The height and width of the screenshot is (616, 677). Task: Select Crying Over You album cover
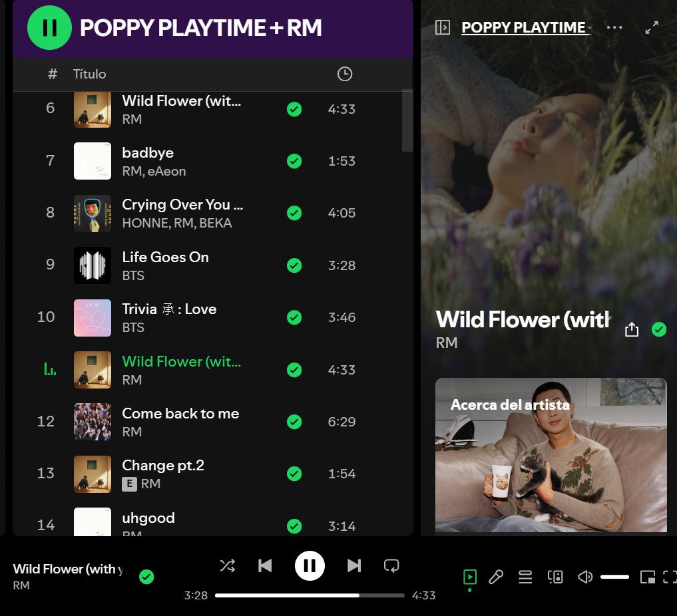pyautogui.click(x=93, y=213)
